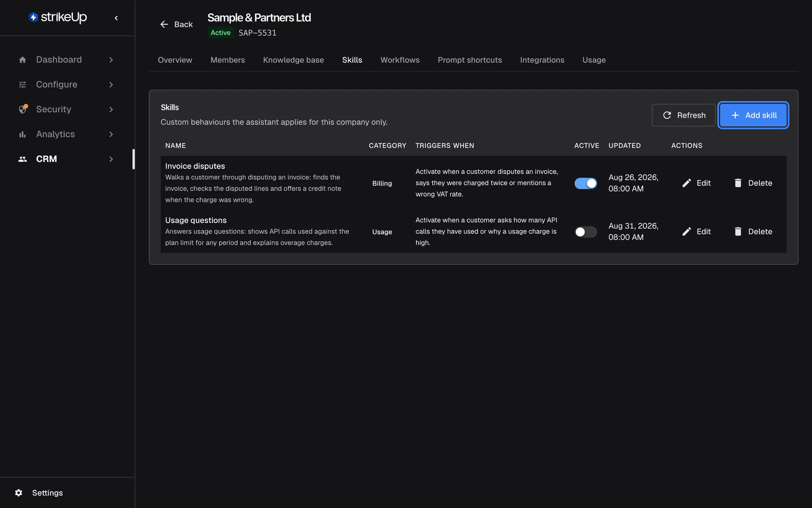Open Settings in the sidebar
Screen dimensions: 812x508
[47, 493]
